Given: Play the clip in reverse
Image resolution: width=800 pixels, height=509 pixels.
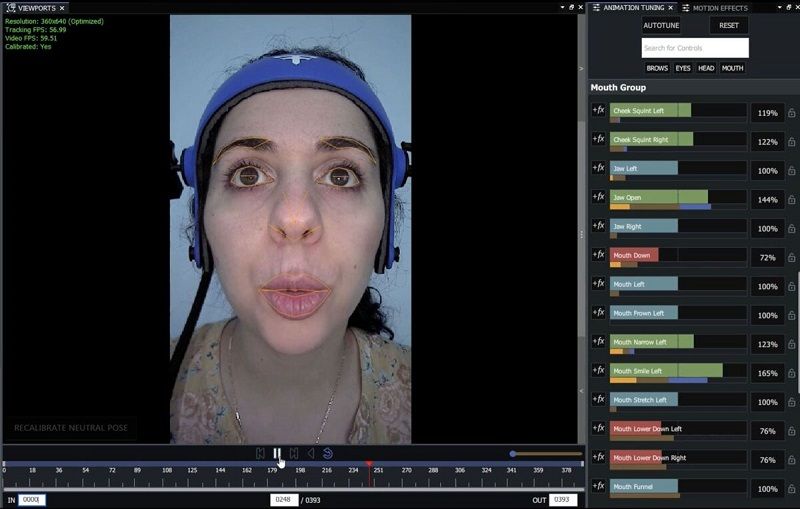Looking at the screenshot, I should point(311,453).
